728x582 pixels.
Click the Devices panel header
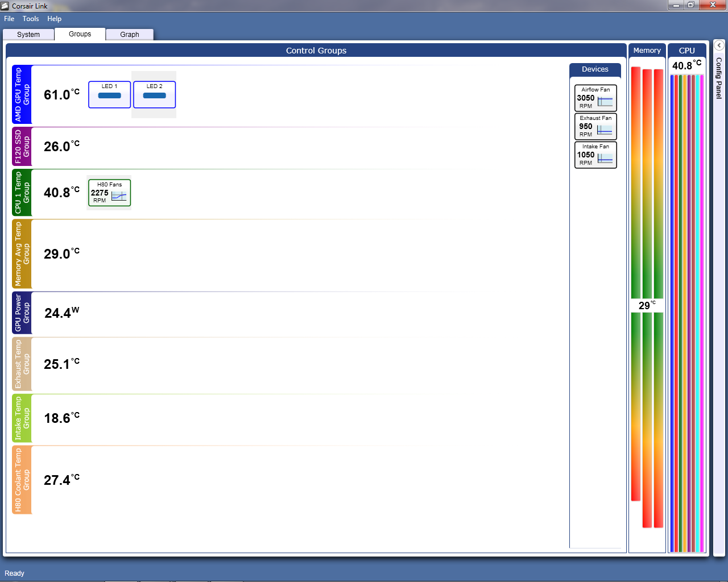pos(595,69)
